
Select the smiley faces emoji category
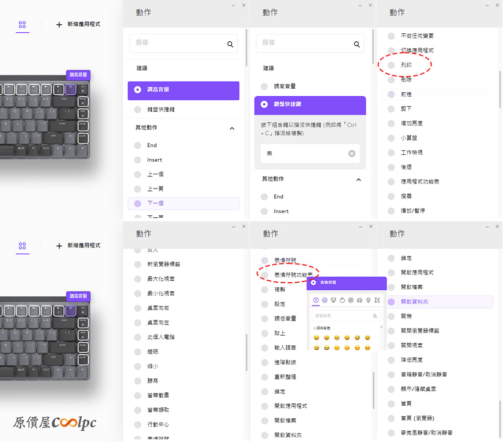click(x=325, y=300)
